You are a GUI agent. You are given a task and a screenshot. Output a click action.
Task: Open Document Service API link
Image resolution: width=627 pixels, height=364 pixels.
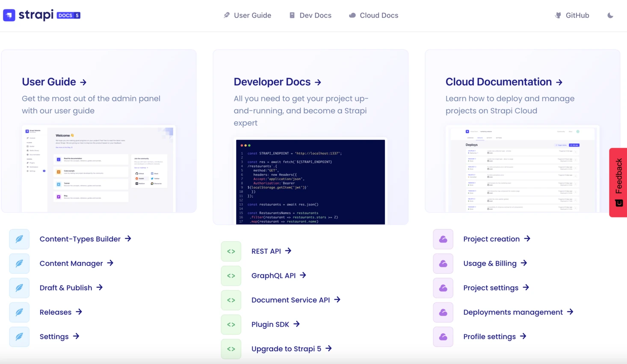tap(296, 300)
